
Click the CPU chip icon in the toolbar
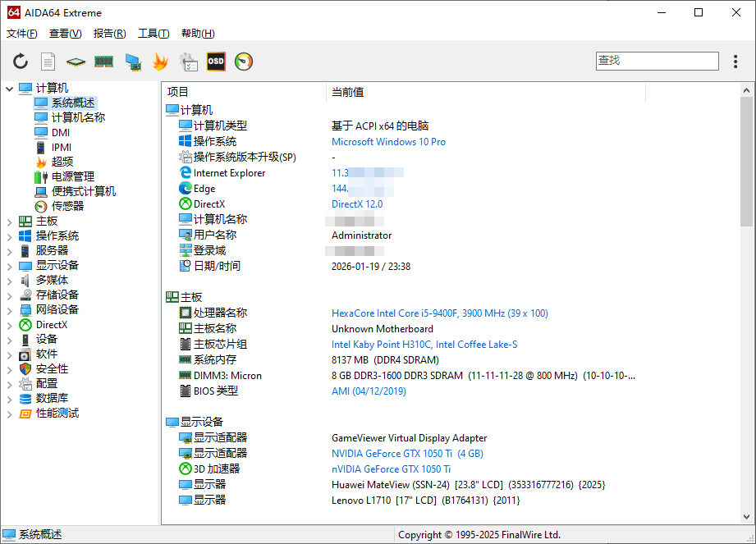pyautogui.click(x=76, y=62)
